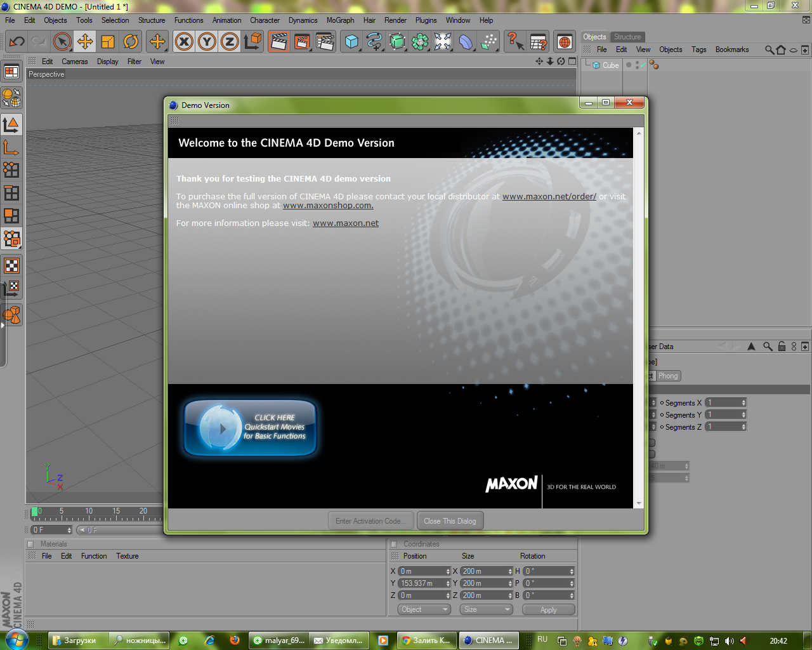Click the Apply button in Coordinates
Screen dimensions: 812x650
[x=548, y=609]
